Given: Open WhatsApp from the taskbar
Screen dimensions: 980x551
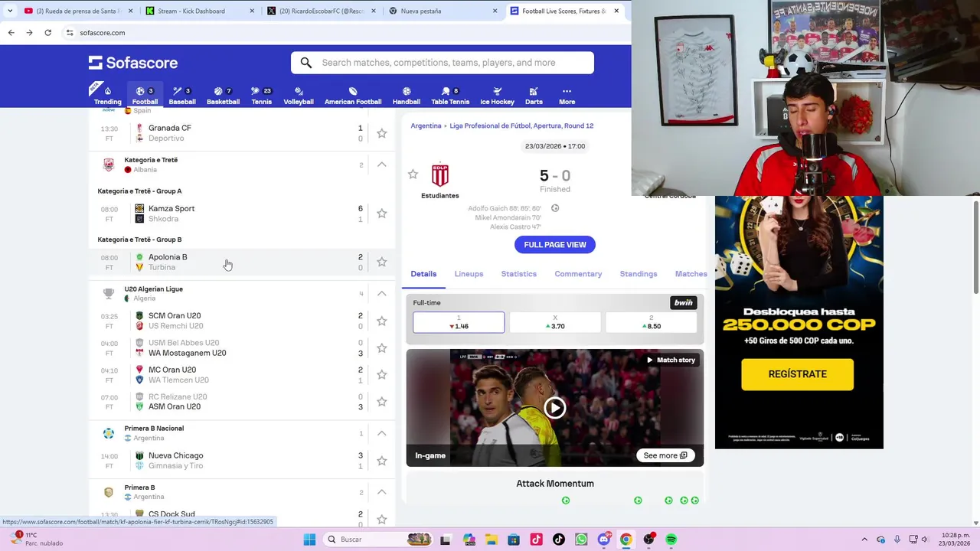Looking at the screenshot, I should click(x=581, y=540).
